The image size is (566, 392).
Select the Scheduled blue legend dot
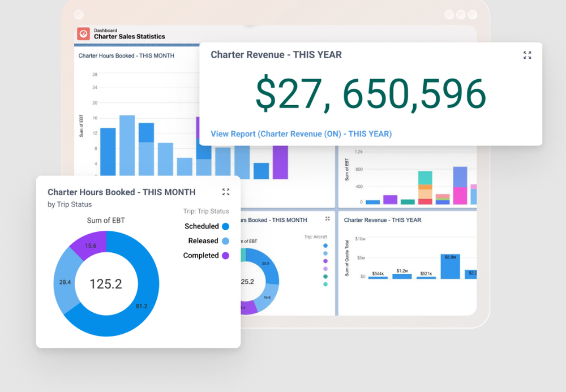[225, 226]
